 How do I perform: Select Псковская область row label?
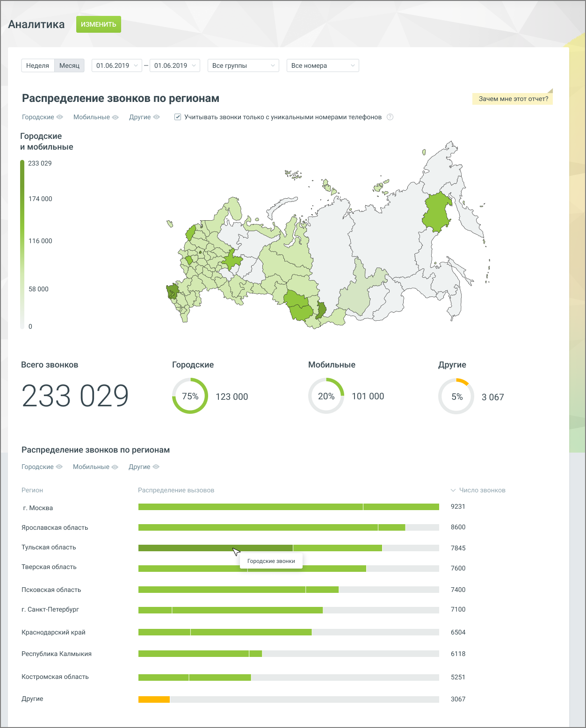[51, 590]
